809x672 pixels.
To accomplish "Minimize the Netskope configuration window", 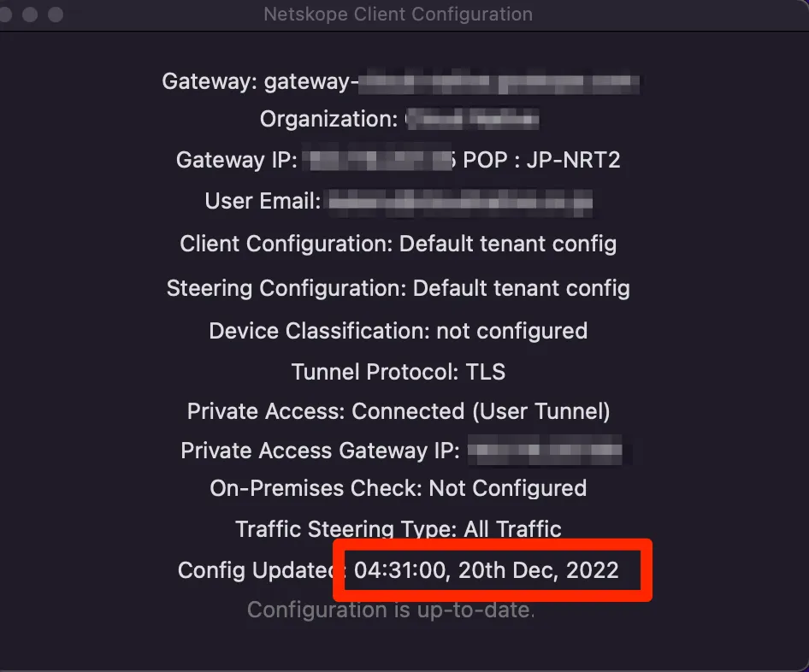I will (31, 15).
